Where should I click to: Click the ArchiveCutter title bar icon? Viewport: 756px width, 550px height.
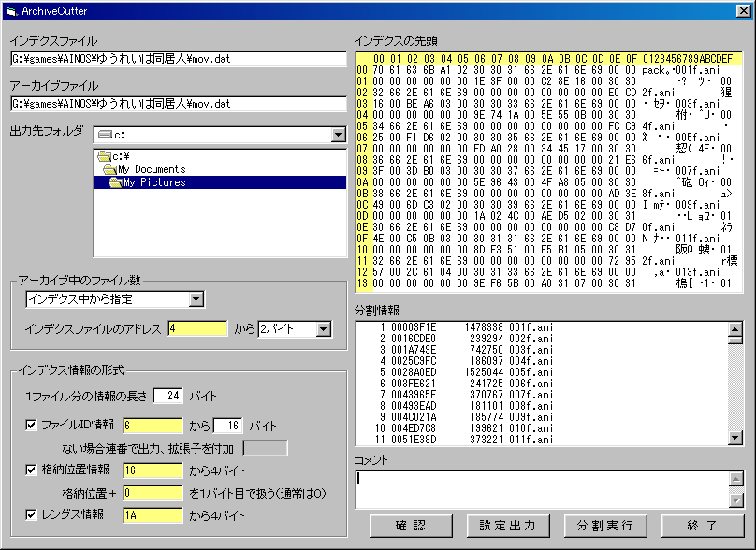point(11,10)
